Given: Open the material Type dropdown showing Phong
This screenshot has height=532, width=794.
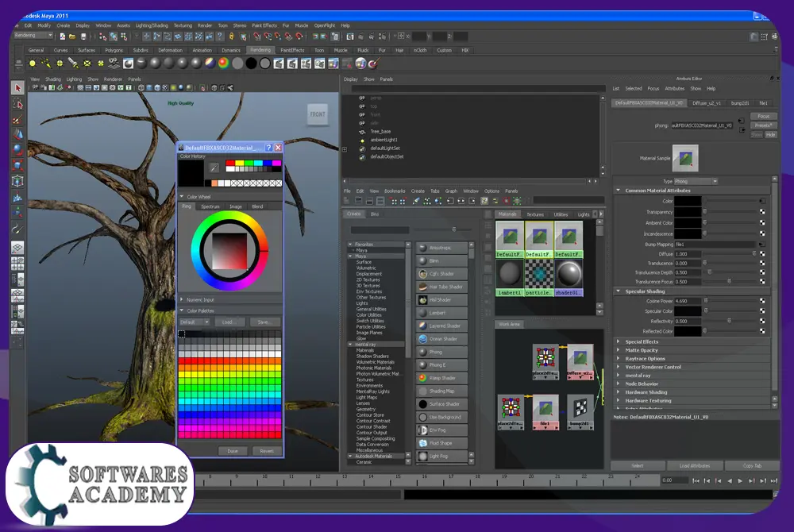Looking at the screenshot, I should pyautogui.click(x=696, y=181).
